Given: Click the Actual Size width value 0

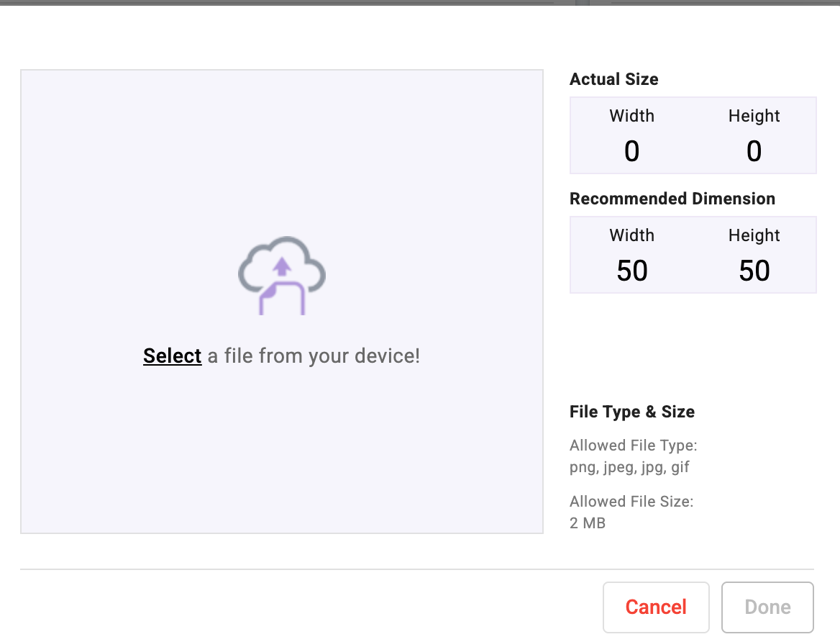Looking at the screenshot, I should pos(631,151).
